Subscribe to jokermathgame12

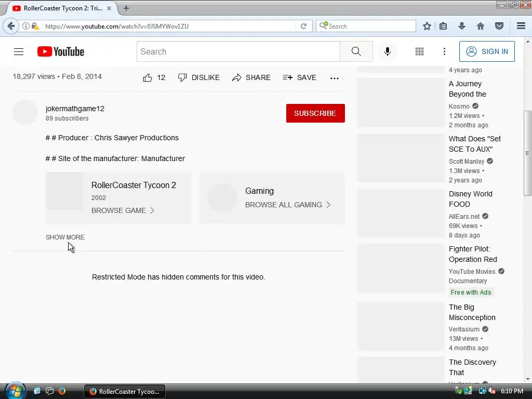coord(315,113)
